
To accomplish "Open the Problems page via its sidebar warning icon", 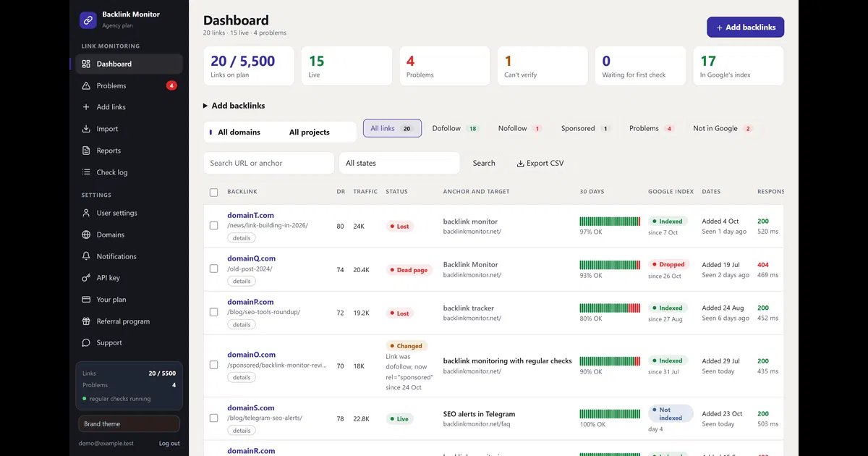I will (x=86, y=85).
